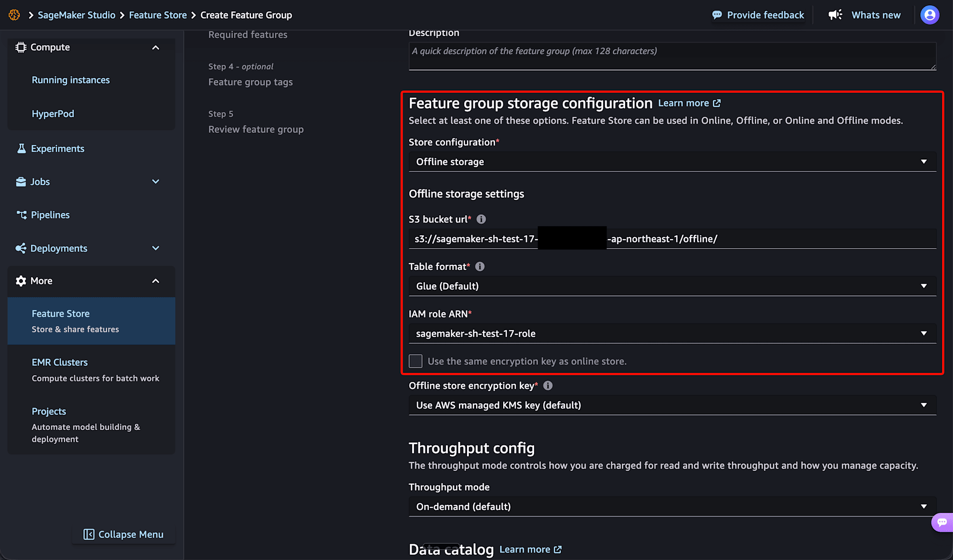Viewport: 953px width, 560px height.
Task: Click the Jobs briefcase icon
Action: point(21,182)
